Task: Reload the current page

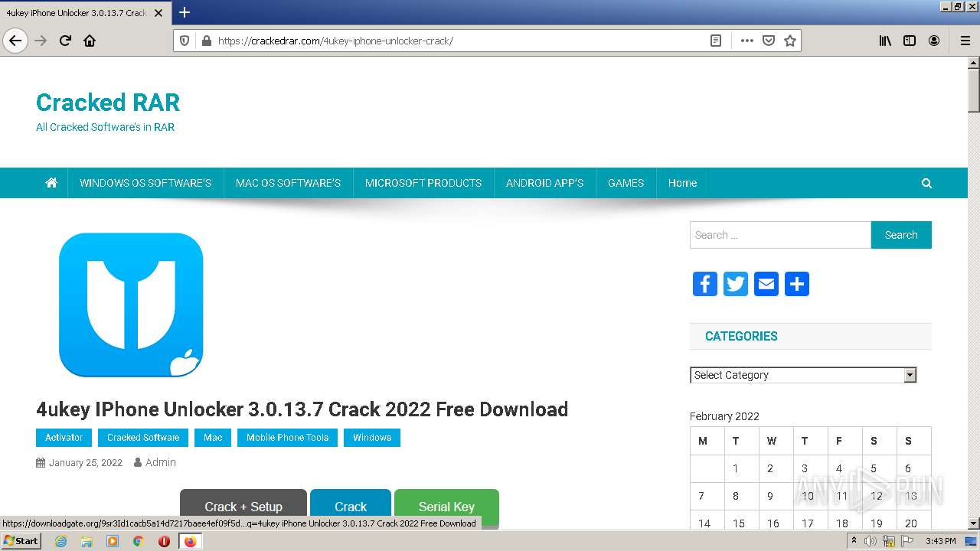Action: [65, 41]
